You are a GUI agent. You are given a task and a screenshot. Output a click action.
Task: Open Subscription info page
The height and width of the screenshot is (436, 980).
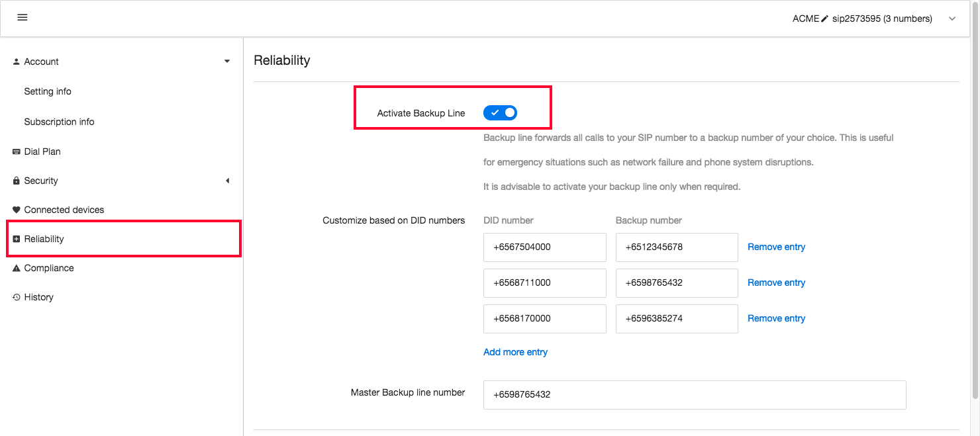59,122
